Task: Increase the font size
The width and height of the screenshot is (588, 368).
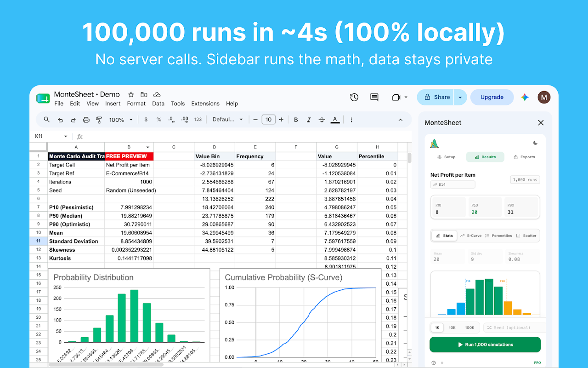Action: pyautogui.click(x=281, y=120)
